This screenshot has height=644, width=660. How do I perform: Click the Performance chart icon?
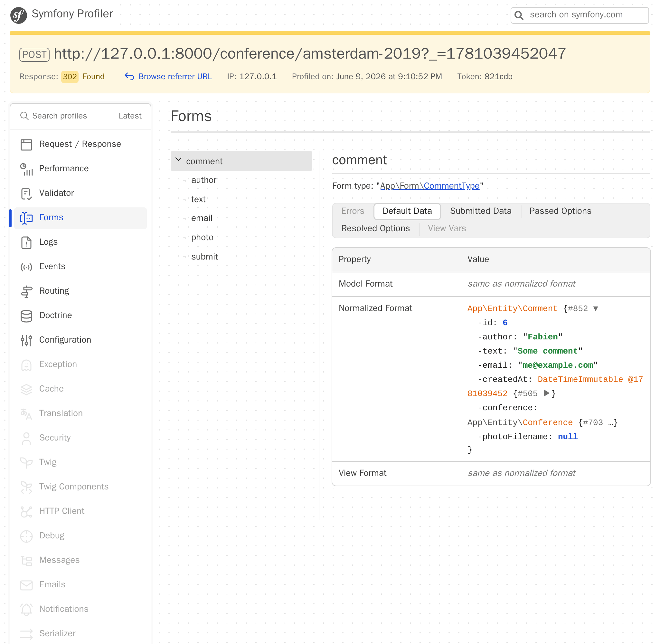(26, 169)
